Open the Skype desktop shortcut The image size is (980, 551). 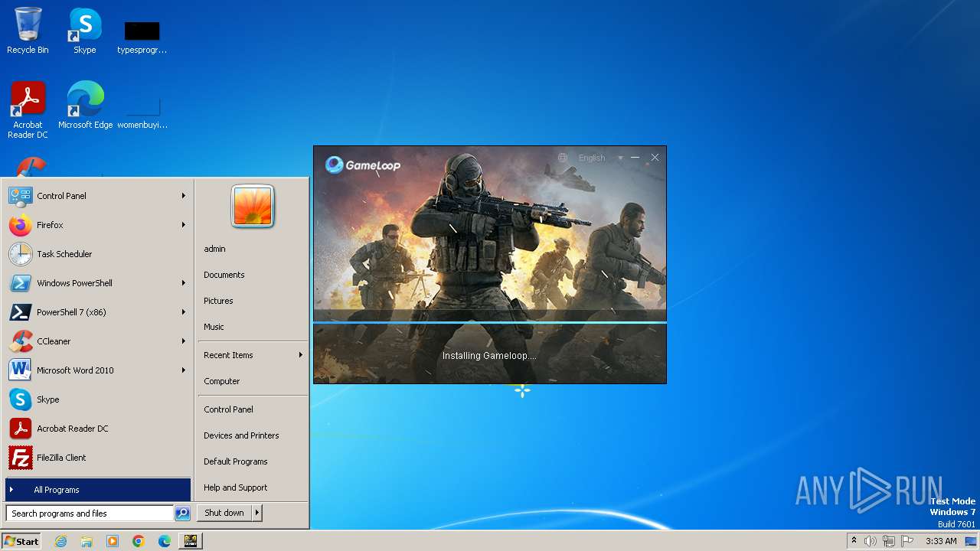coord(85,31)
